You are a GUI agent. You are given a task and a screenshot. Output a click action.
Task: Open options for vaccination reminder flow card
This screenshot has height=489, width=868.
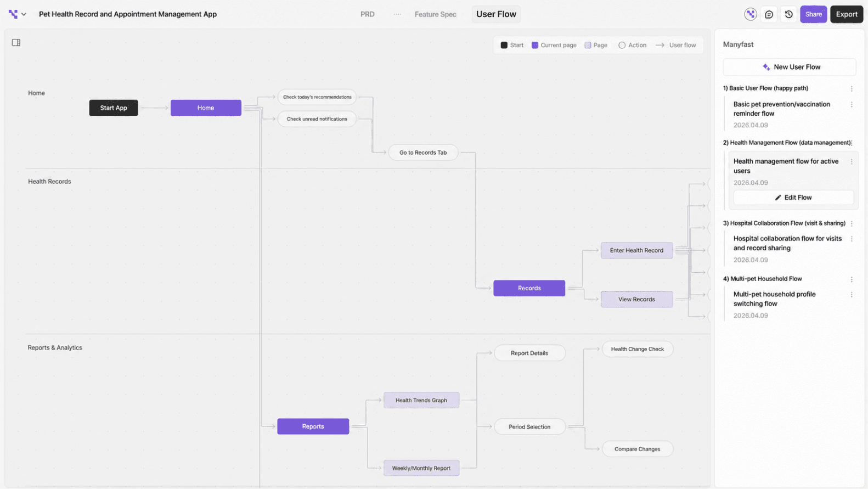pos(852,104)
